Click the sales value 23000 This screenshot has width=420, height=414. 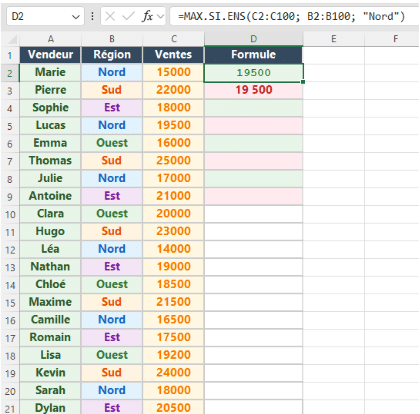click(x=173, y=231)
